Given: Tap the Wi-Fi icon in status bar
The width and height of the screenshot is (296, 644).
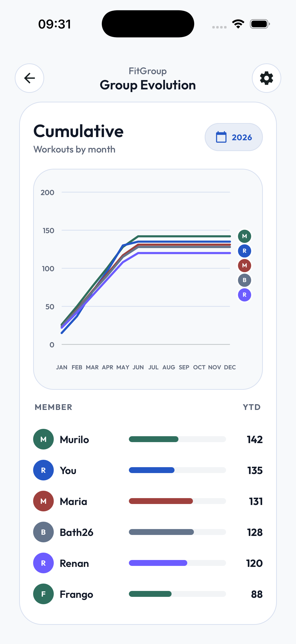Looking at the screenshot, I should tap(238, 24).
